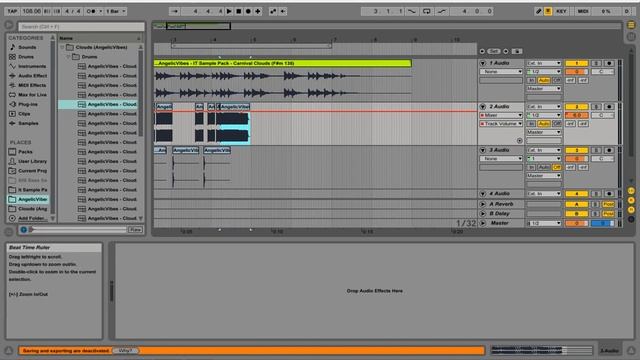
Task: Nudge tempo up button
Action: pyautogui.click(x=56, y=11)
